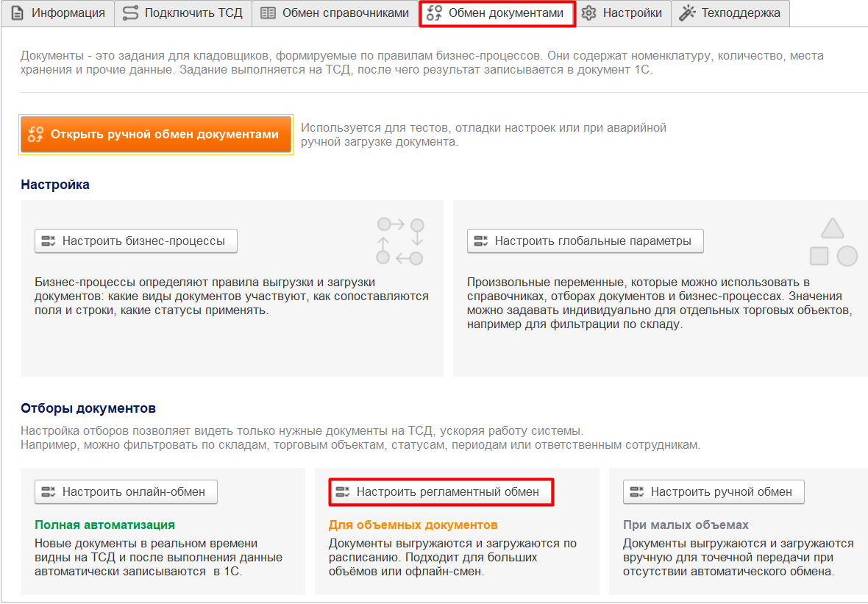Click the Настройка section heading
Screen dimensions: 868x604
coord(55,185)
